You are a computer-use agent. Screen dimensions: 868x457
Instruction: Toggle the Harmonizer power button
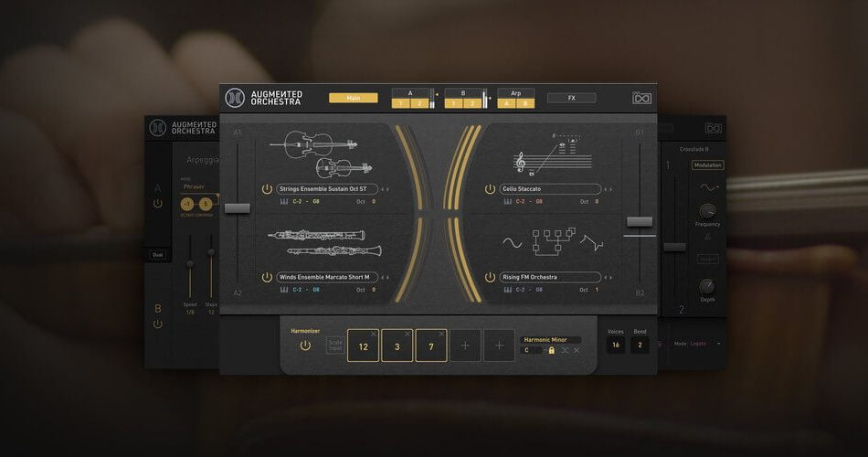click(305, 345)
